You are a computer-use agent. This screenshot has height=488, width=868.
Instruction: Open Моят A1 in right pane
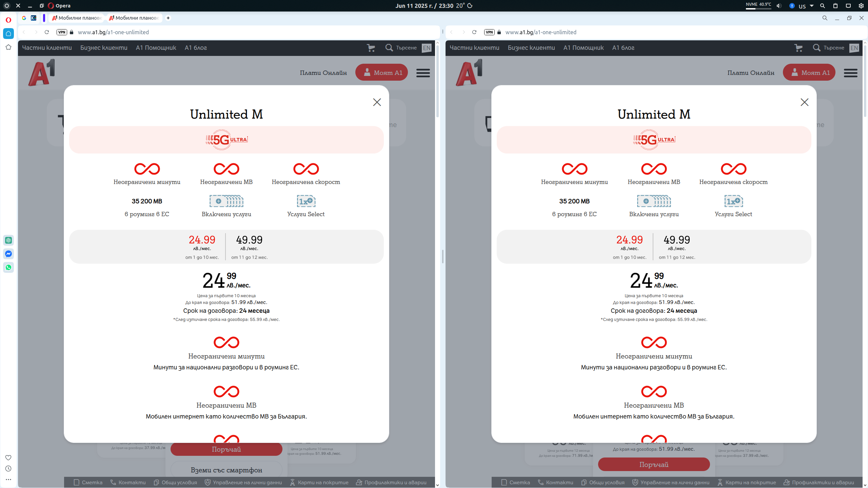click(809, 73)
